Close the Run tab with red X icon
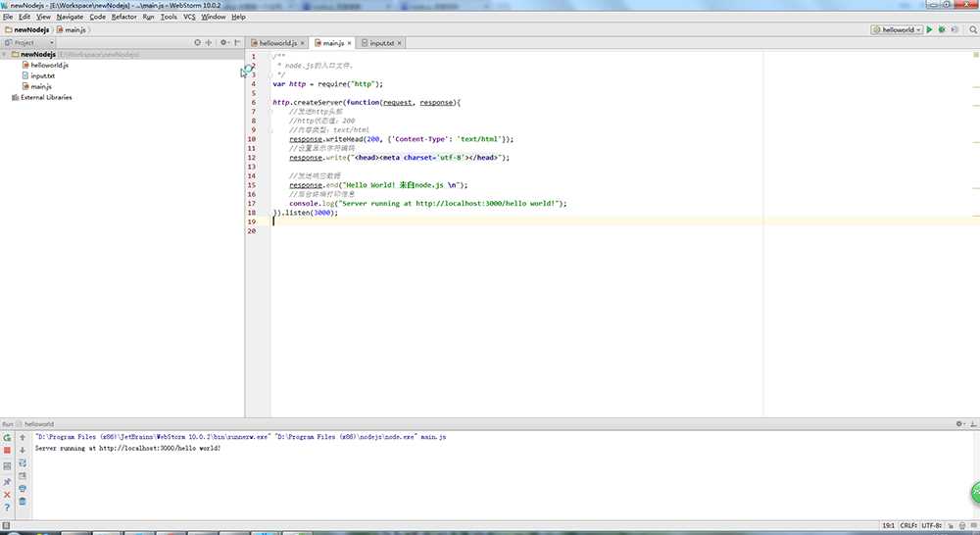This screenshot has height=535, width=980. 7,495
